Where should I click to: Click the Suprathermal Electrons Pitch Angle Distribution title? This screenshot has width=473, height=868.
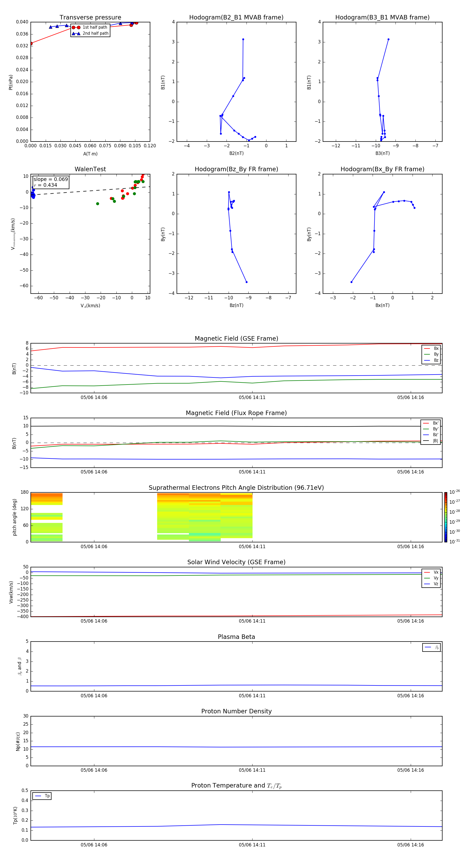(236, 488)
